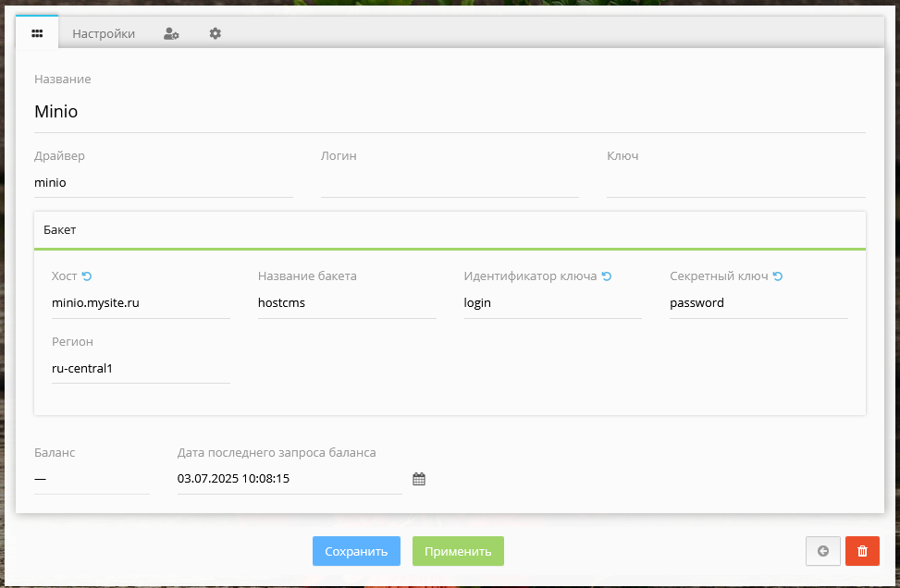Click the Сохранить button
The width and height of the screenshot is (900, 588).
[356, 551]
